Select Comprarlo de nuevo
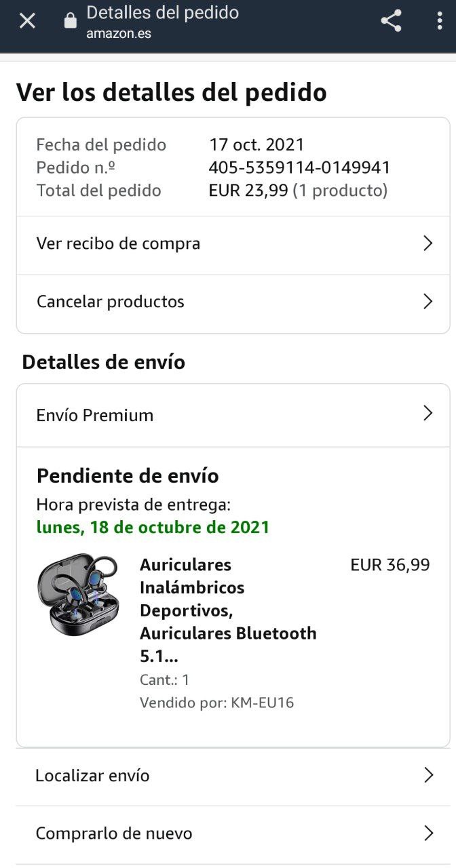This screenshot has height=868, width=456. pos(233,834)
